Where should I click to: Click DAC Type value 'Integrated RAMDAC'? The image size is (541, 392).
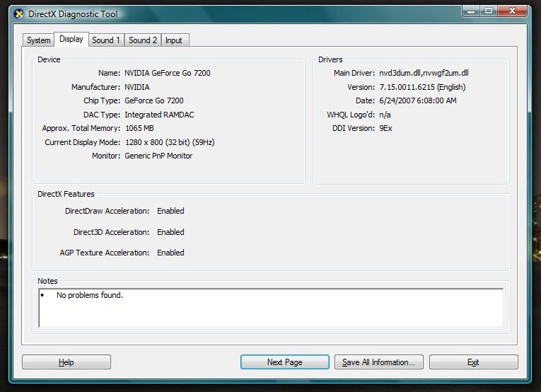pyautogui.click(x=159, y=115)
